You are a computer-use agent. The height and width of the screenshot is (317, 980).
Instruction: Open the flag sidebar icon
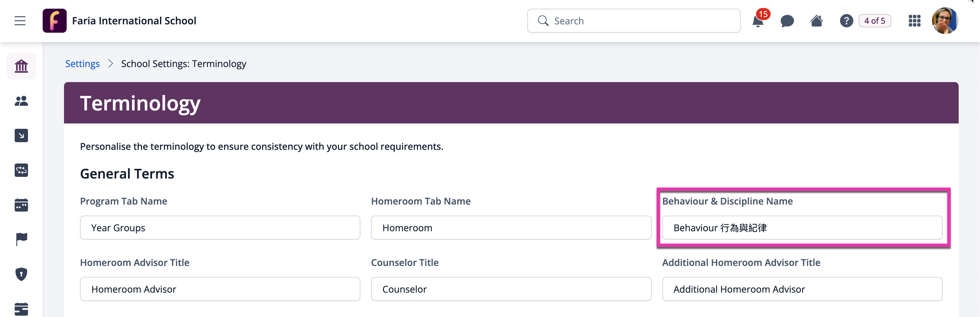[x=21, y=239]
